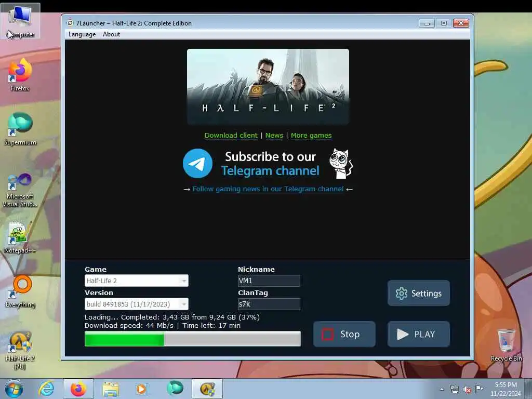Screen dimensions: 532x399
Task: Stop the download
Action: (344, 334)
